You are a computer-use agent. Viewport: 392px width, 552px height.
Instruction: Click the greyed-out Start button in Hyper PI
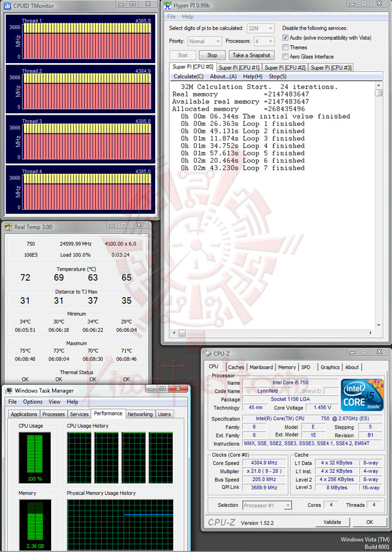point(182,56)
